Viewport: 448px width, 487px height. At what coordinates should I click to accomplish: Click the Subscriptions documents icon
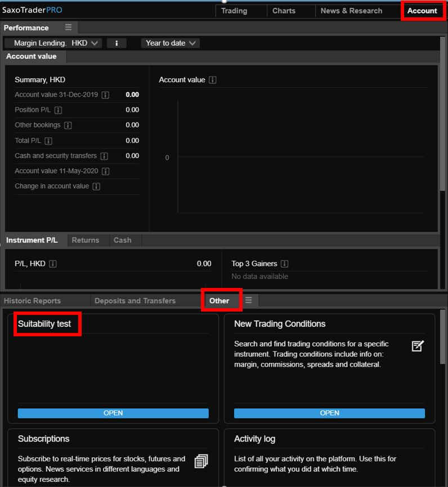[201, 461]
